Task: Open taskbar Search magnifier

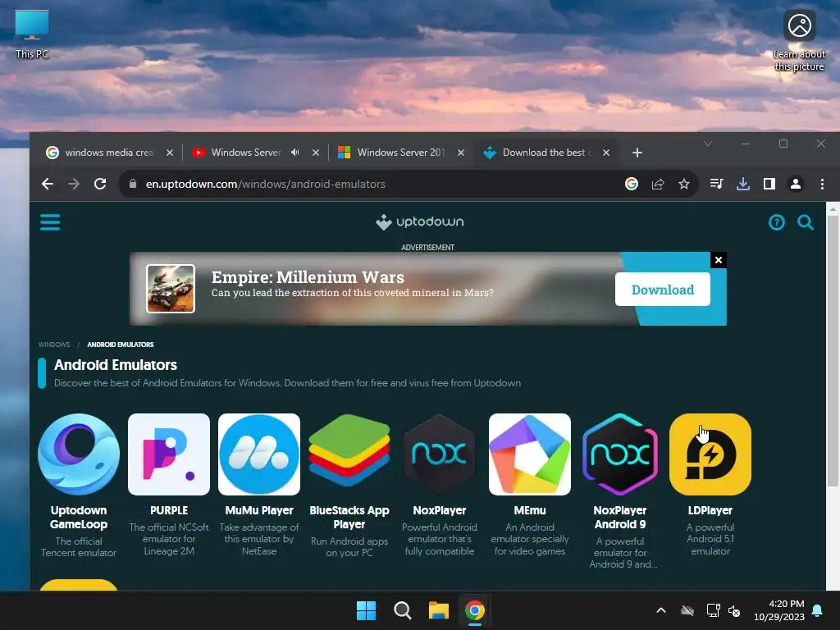Action: pos(402,610)
